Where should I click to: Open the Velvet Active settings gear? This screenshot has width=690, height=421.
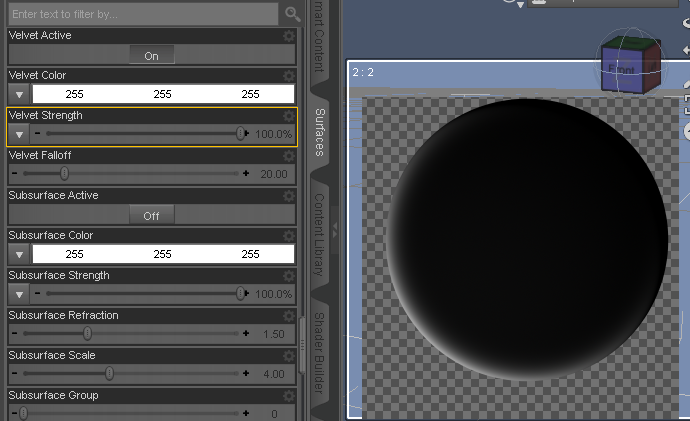[289, 36]
